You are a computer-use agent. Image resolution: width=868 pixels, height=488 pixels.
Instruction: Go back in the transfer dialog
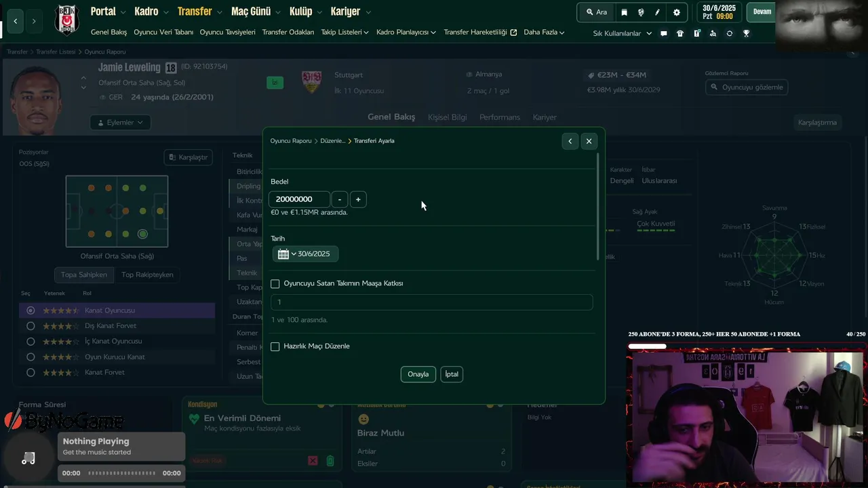[570, 141]
